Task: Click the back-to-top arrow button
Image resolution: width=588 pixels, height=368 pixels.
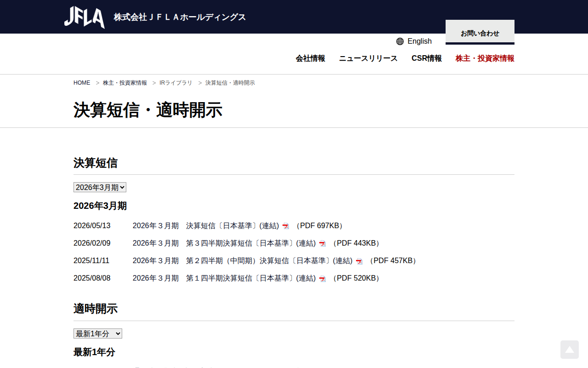Action: tap(570, 350)
